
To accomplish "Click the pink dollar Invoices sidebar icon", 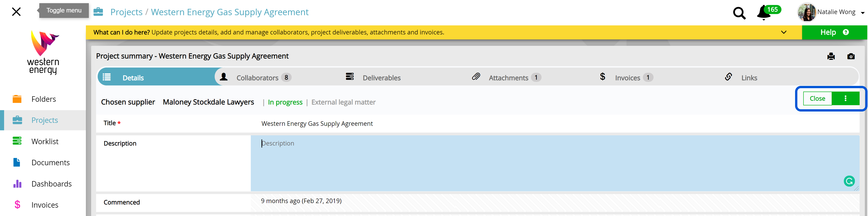I will coord(17,205).
